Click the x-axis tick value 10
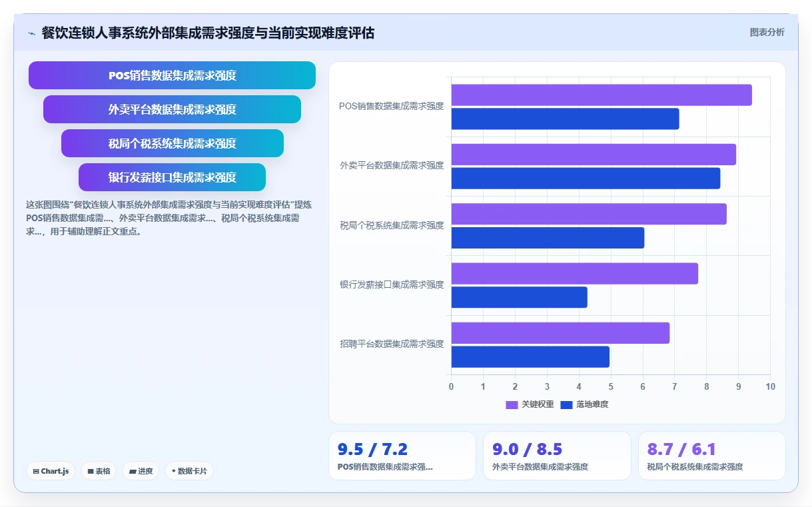 [x=771, y=386]
